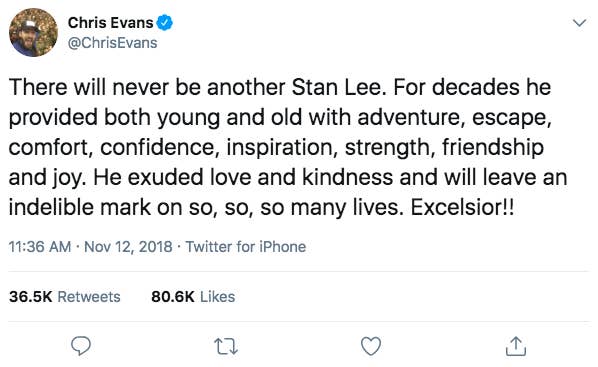Image resolution: width=598 pixels, height=367 pixels.
Task: Like the tweet with the heart icon
Action: (371, 346)
